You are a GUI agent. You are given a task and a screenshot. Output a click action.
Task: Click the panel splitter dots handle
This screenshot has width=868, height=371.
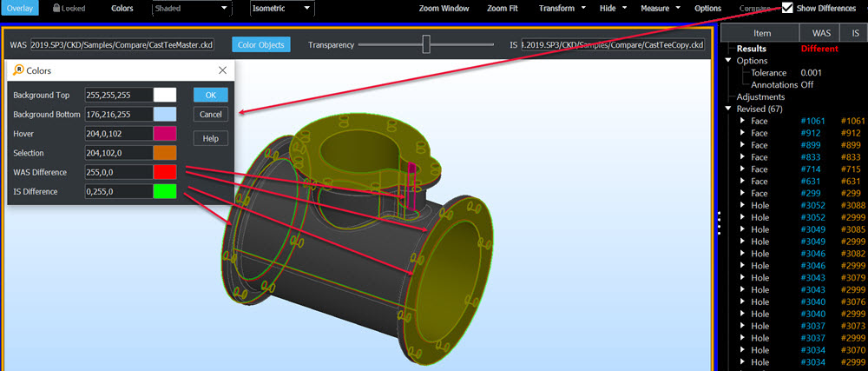[719, 222]
